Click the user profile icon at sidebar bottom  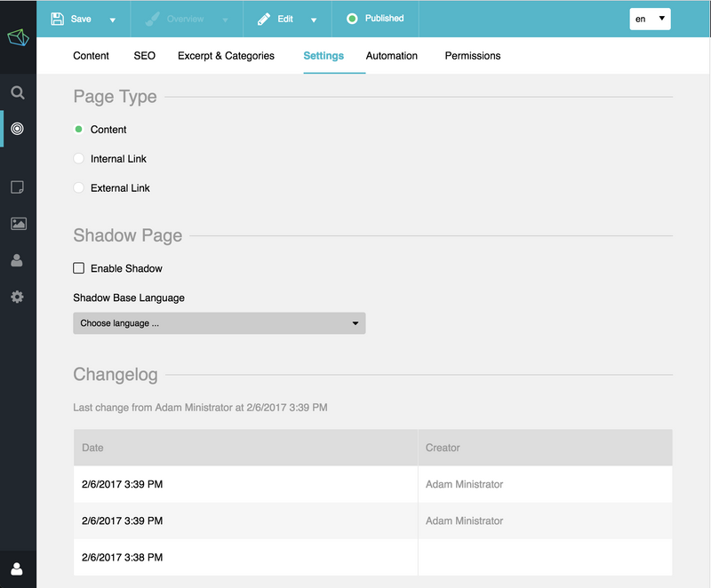pos(17,569)
